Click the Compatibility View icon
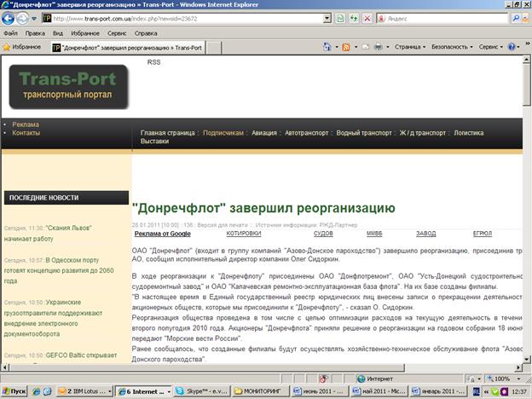 tap(339, 19)
